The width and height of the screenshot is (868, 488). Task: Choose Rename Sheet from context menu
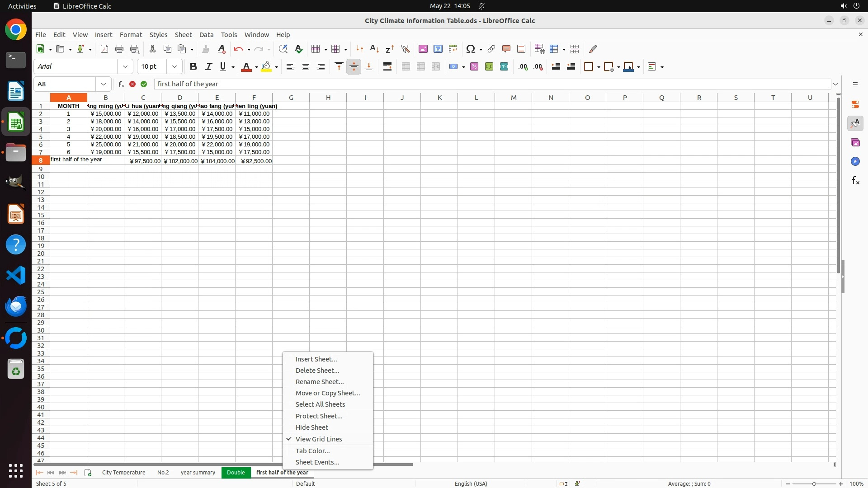[319, 382]
